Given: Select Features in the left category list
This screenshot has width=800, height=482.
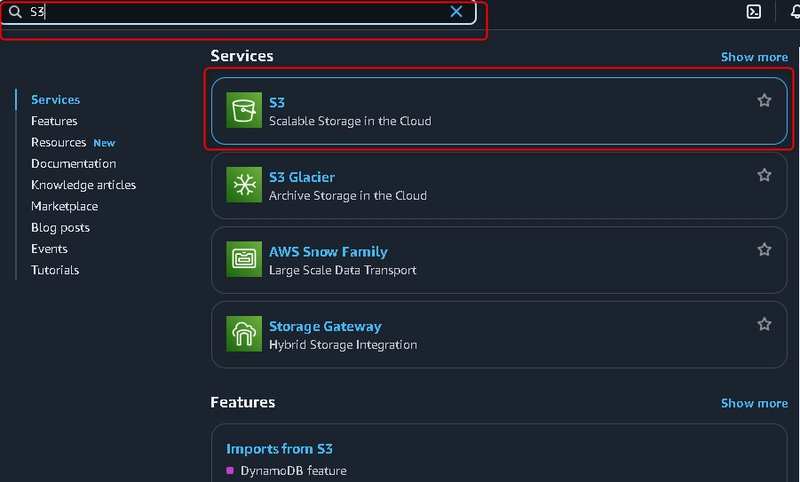Looking at the screenshot, I should pyautogui.click(x=54, y=121).
